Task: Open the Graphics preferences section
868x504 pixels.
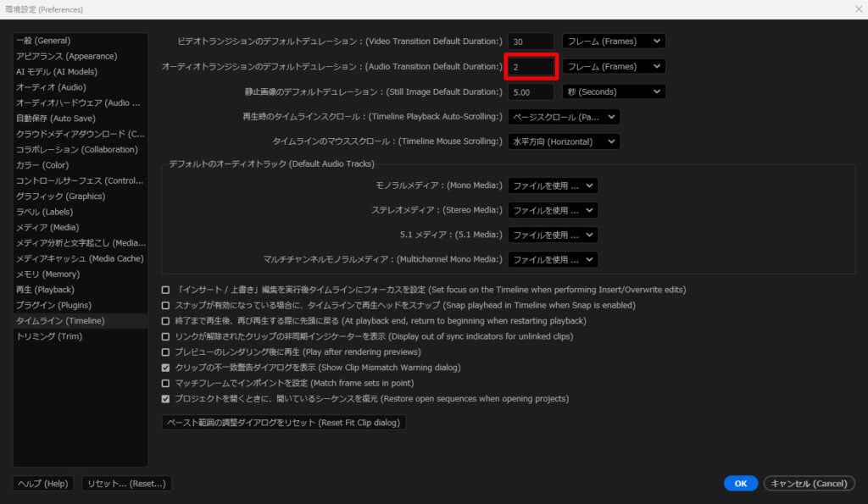Action: pyautogui.click(x=81, y=196)
